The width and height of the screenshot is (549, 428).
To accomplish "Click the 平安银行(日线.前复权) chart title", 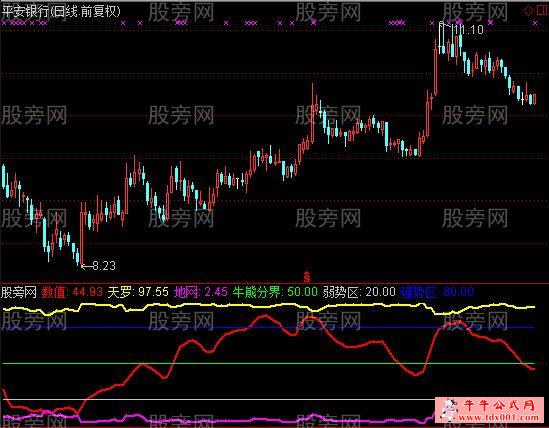I will coord(61,12).
